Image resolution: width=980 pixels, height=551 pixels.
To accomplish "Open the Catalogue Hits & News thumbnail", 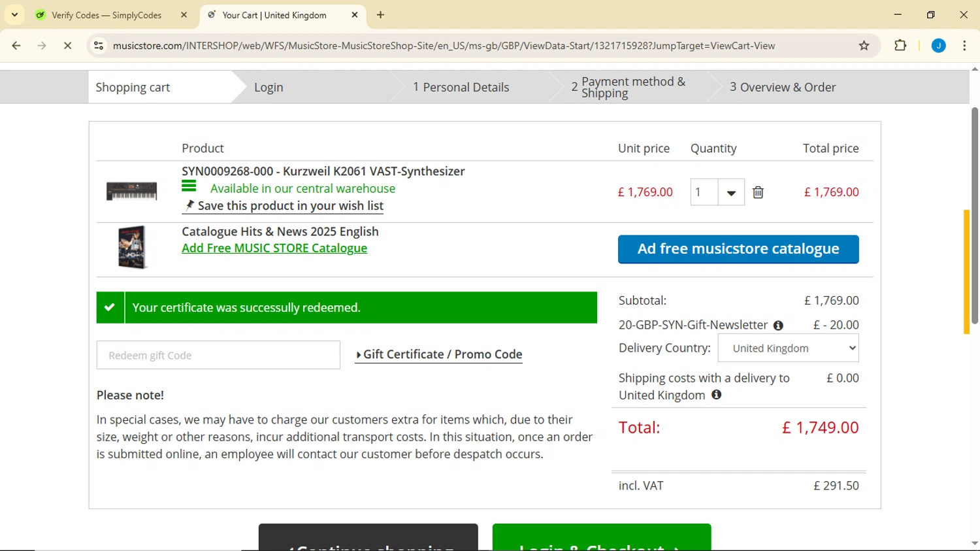I will point(133,247).
